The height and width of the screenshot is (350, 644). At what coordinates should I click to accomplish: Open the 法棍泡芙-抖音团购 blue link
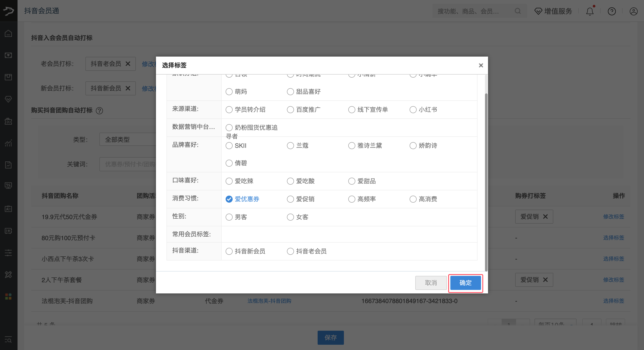point(269,301)
